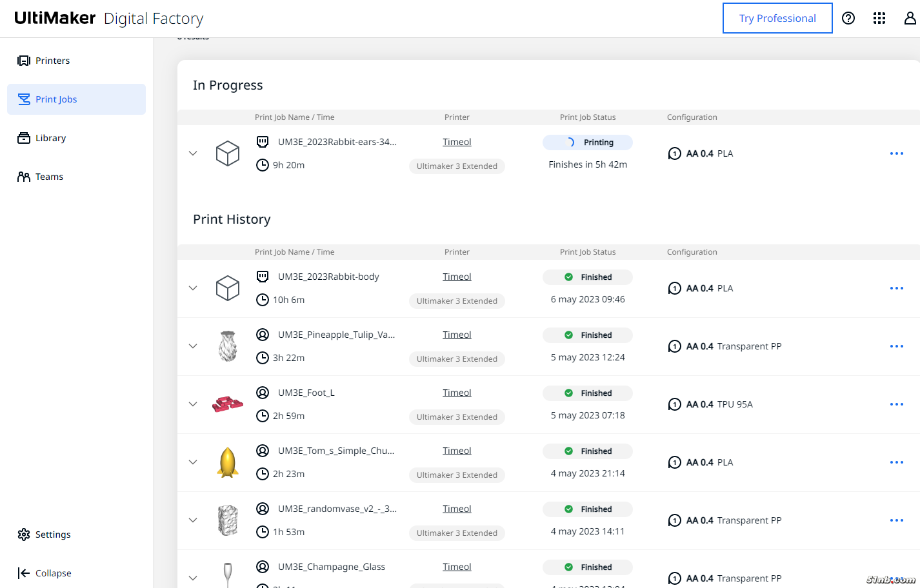Viewport: 920px width, 588px height.
Task: Open the help question mark icon
Action: pos(848,18)
